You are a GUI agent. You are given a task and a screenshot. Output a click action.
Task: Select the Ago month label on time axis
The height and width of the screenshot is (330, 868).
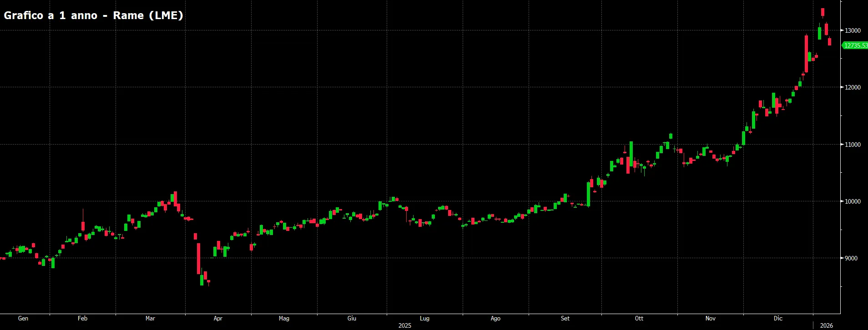click(495, 319)
